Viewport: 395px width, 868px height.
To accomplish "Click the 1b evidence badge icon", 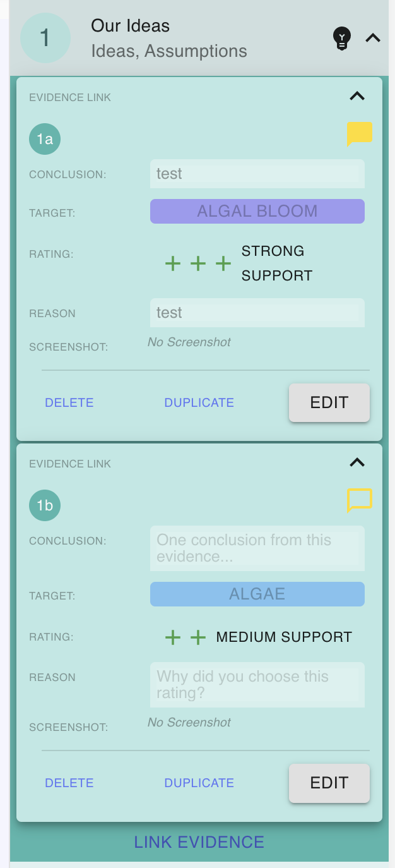I will [x=44, y=505].
